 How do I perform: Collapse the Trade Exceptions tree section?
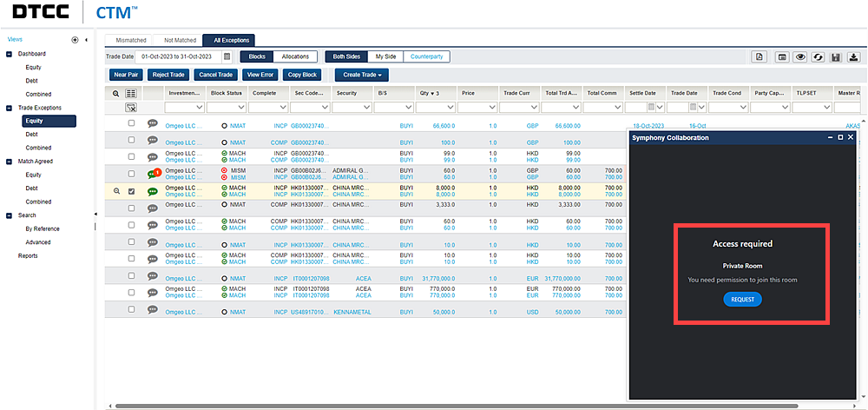pyautogui.click(x=10, y=108)
